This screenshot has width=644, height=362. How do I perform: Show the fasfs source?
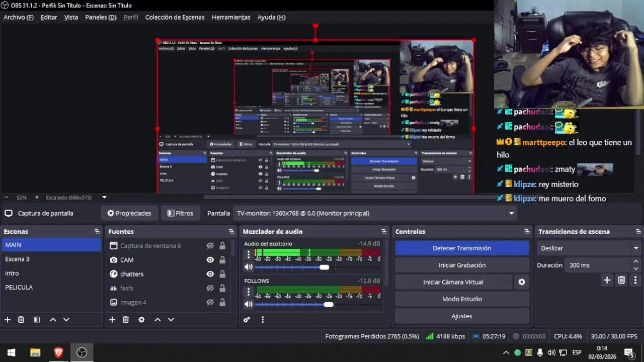(210, 288)
